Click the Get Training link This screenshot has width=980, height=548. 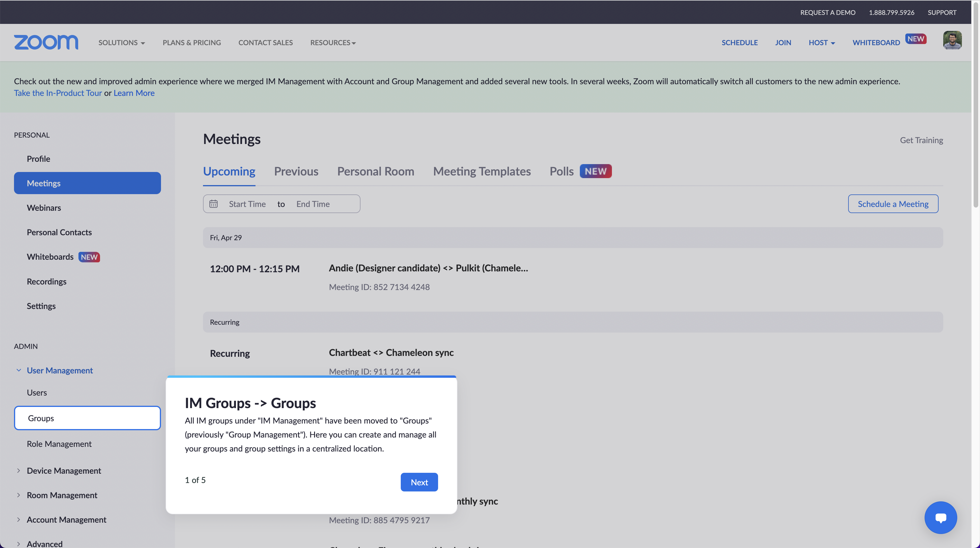click(921, 140)
